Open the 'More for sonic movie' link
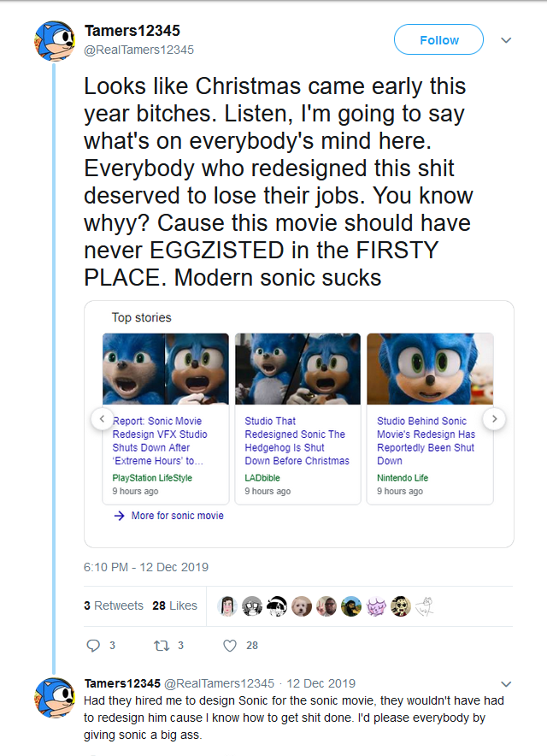Screen dimensions: 547x756 point(177,516)
